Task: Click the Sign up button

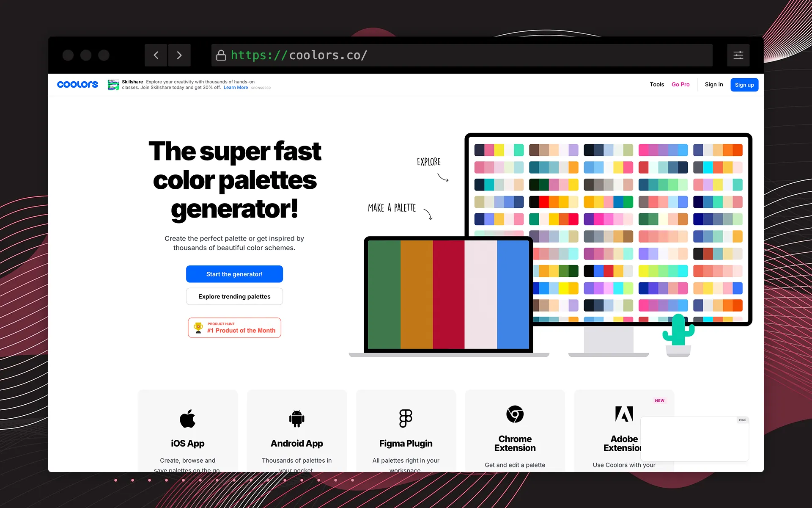Action: tap(744, 85)
